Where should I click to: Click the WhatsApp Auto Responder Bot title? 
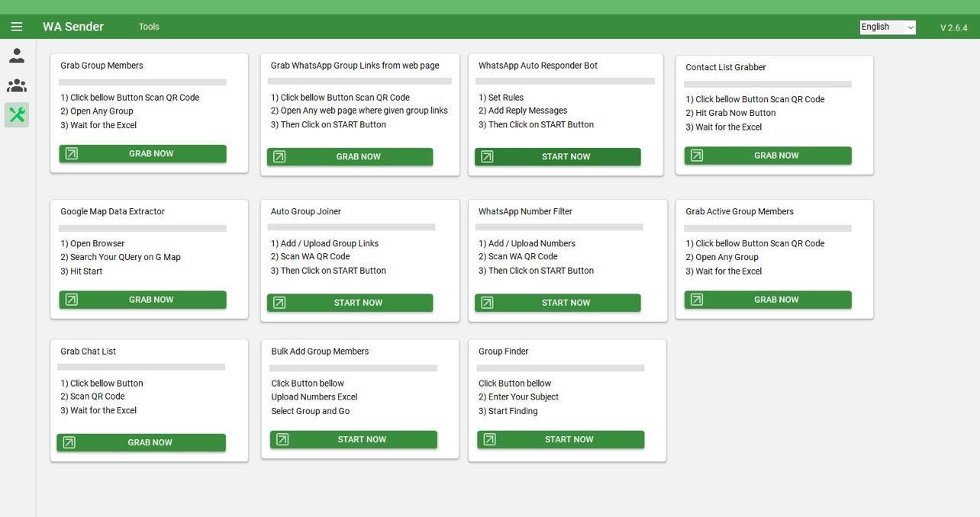pos(538,66)
